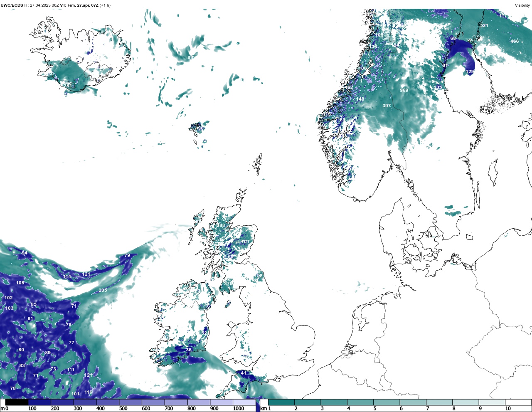Click the visibility value "76"
The image size is (532, 412).
[69, 325]
